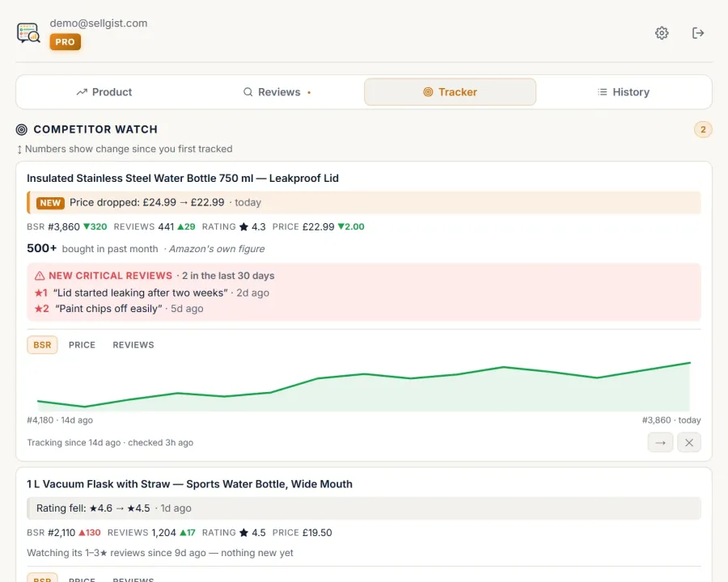Click the REVIEWS 1,204 value
Viewport: 728px width, 582px height.
pos(163,533)
